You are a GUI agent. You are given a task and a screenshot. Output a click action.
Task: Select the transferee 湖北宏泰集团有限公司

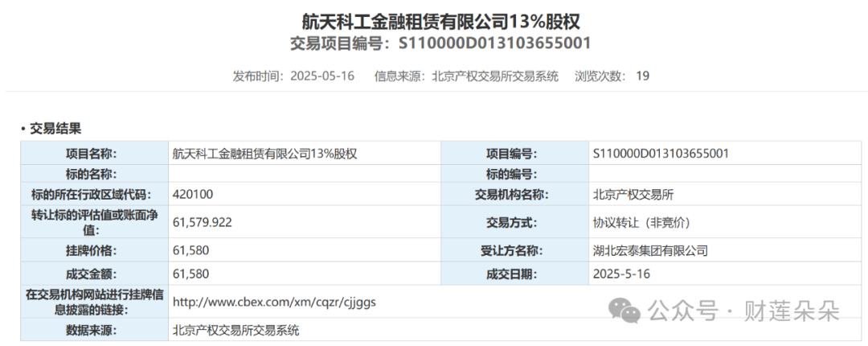coord(650,250)
